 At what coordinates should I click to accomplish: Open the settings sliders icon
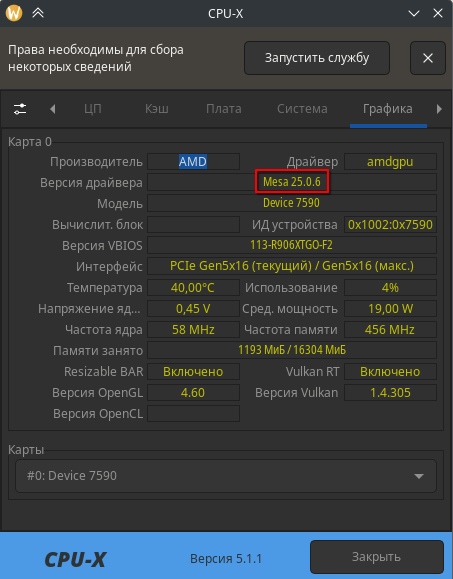20,109
